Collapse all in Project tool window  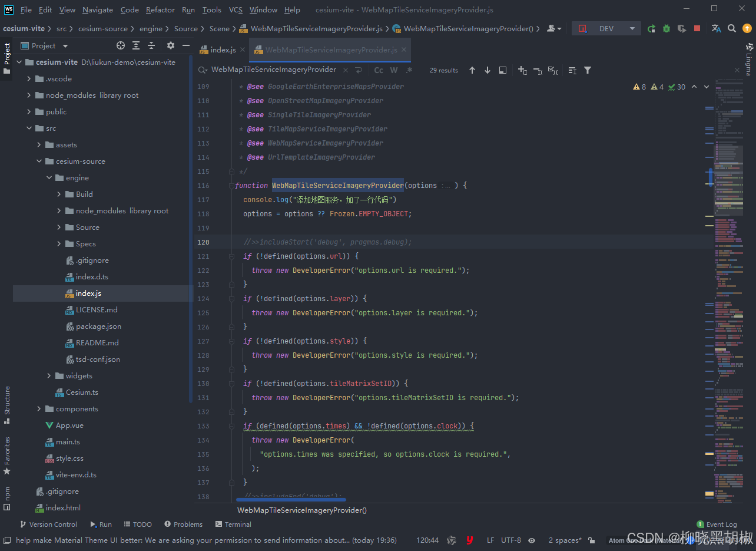151,45
